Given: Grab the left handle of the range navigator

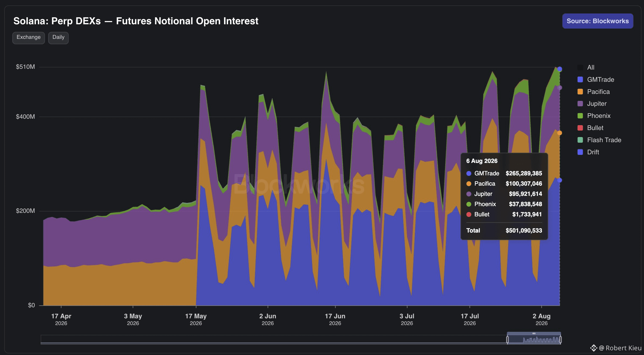Looking at the screenshot, I should [507, 339].
